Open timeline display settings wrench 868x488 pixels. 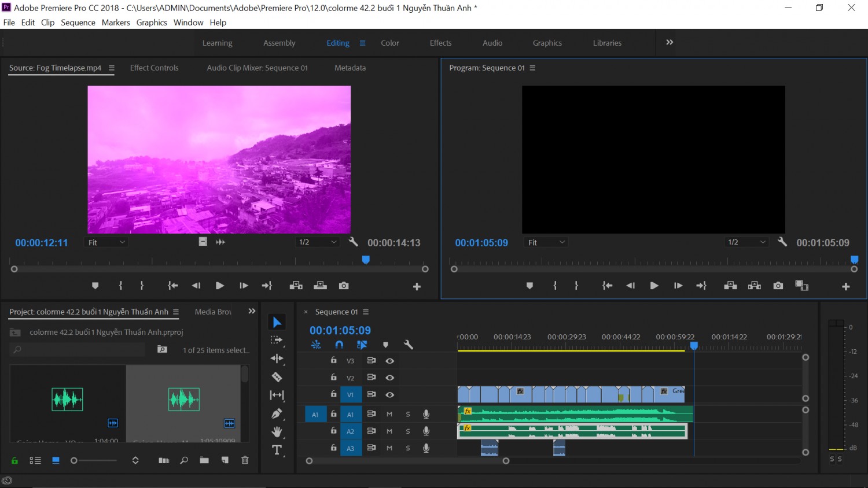pos(408,345)
